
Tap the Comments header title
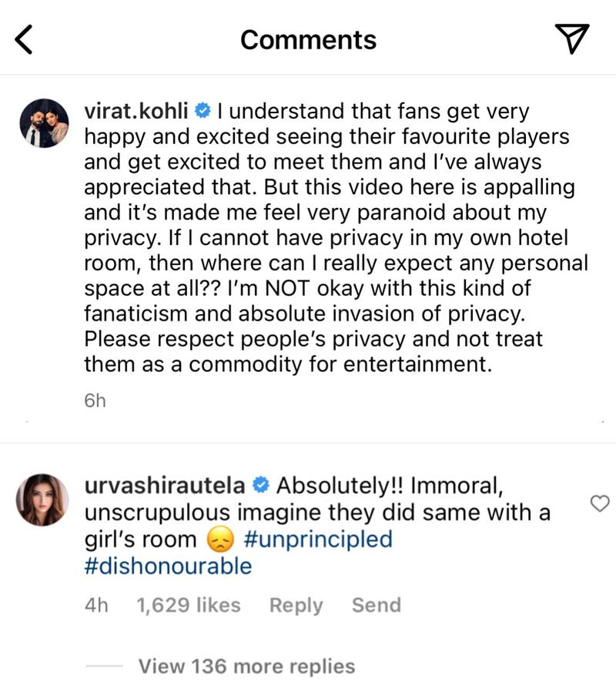pyautogui.click(x=308, y=39)
